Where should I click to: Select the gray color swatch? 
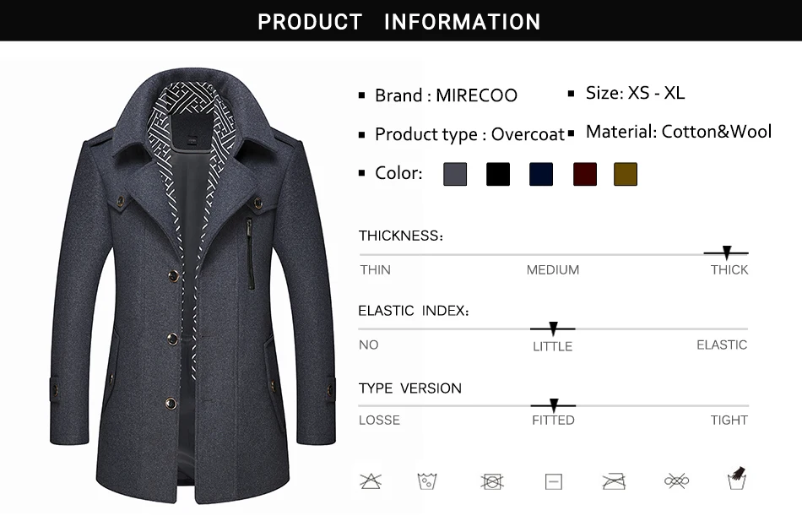455,174
